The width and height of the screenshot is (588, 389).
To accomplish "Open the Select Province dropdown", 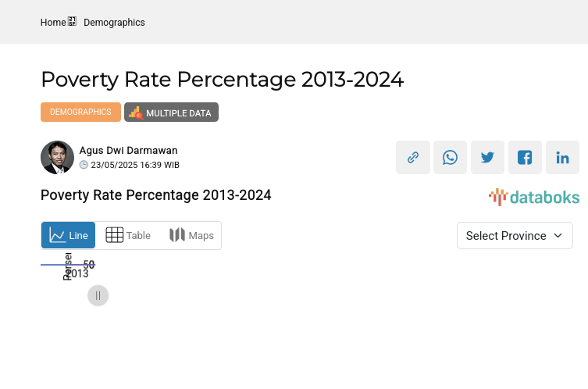I will [x=515, y=235].
